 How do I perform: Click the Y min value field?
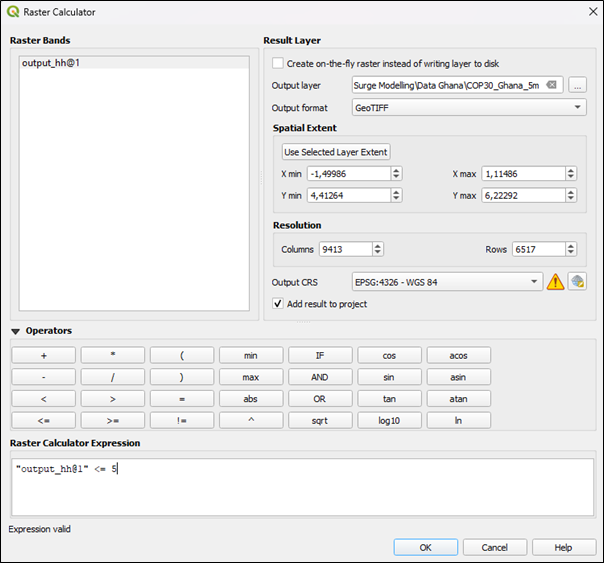pos(349,196)
